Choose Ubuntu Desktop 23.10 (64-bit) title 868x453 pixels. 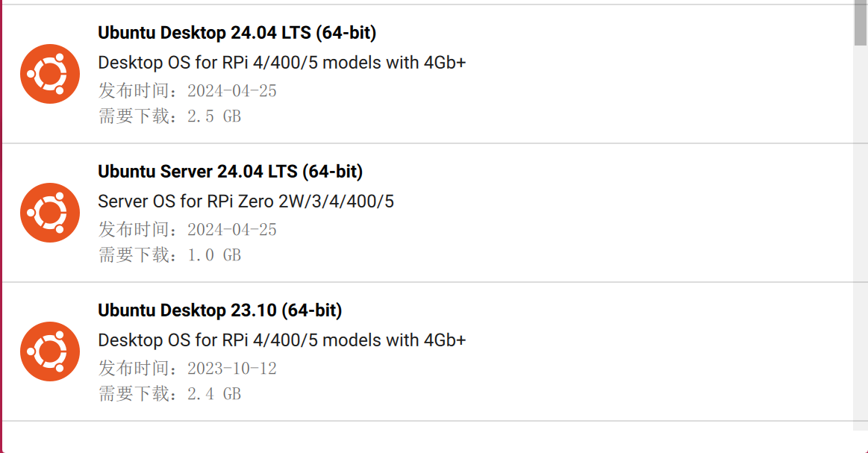pos(219,310)
